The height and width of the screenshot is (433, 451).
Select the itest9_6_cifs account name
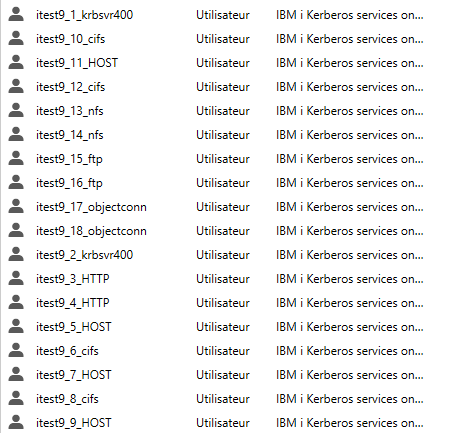(67, 351)
